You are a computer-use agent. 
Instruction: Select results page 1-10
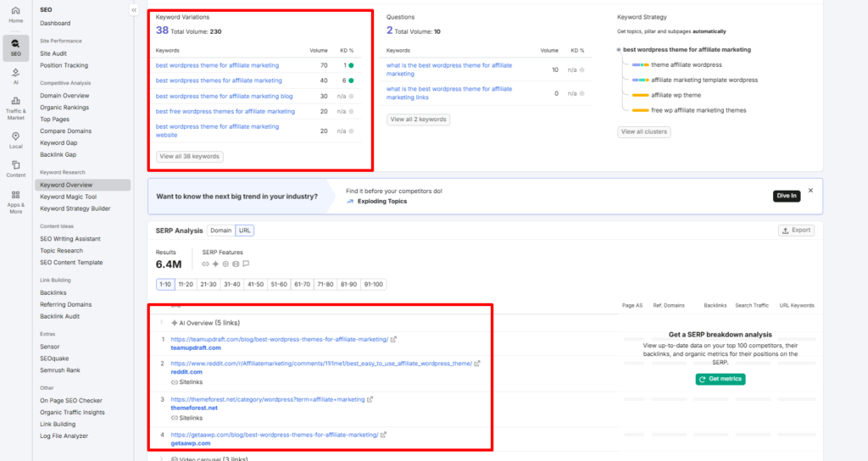tap(165, 285)
